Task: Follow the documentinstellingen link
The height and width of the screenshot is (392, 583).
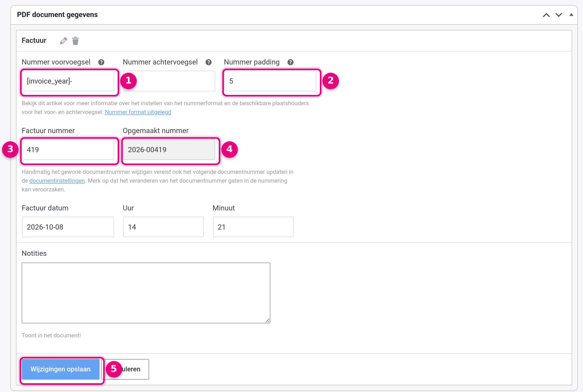Action: 57,181
